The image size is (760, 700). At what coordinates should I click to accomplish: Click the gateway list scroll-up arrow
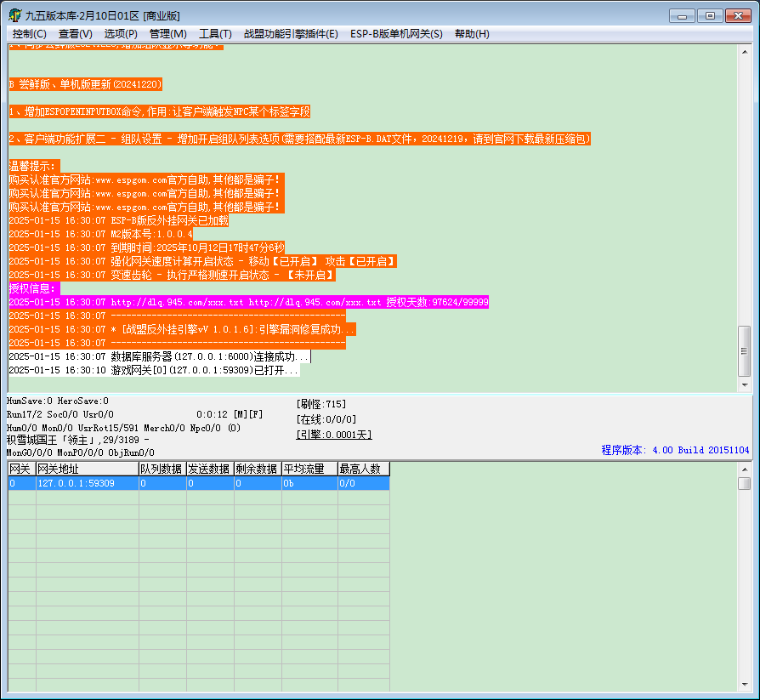coord(745,470)
